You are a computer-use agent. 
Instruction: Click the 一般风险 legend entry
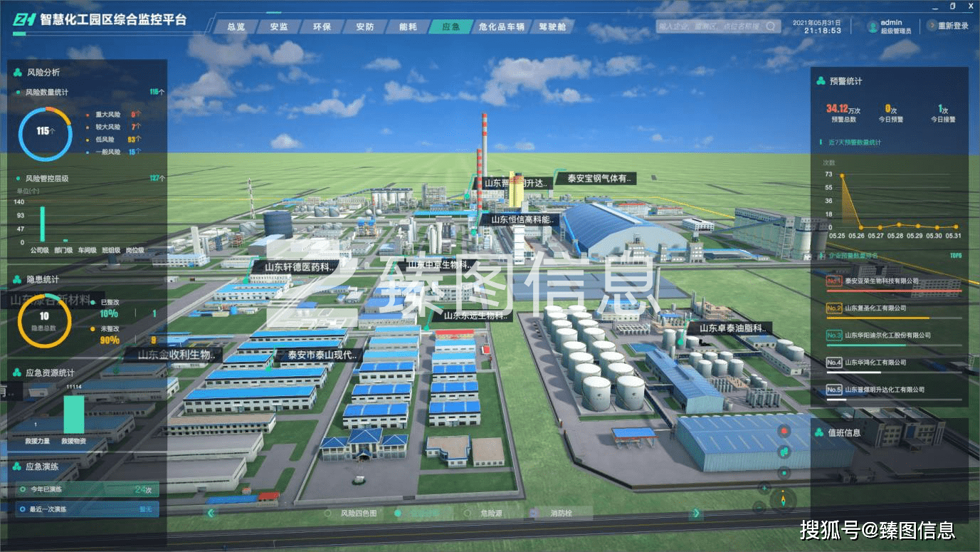(113, 152)
